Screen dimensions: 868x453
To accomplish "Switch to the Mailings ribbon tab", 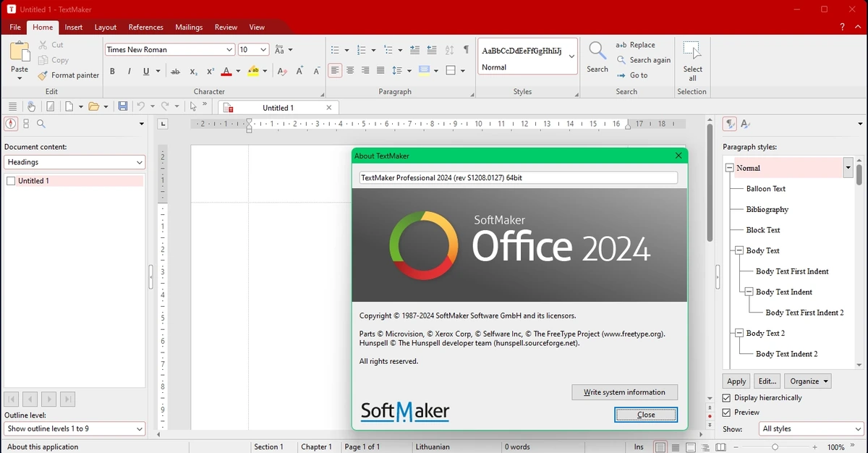I will (x=189, y=27).
